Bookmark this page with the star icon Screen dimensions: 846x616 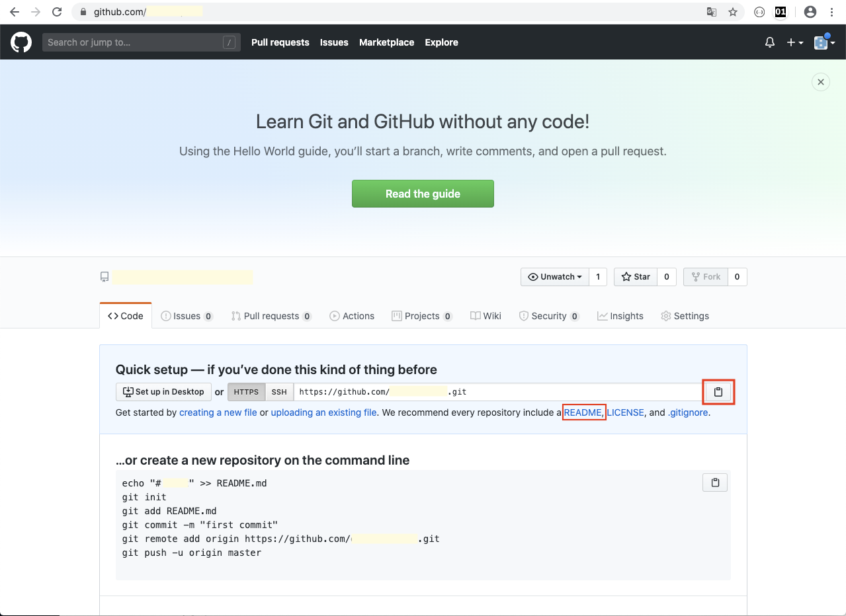point(732,12)
